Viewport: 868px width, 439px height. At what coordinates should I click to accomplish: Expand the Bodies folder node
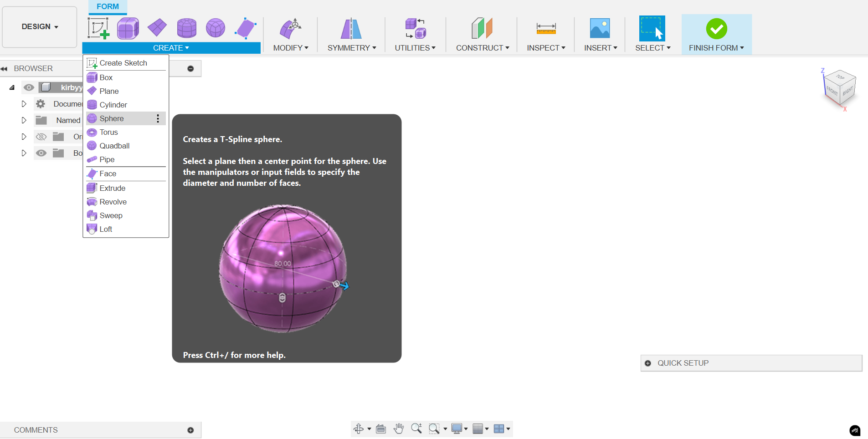24,153
